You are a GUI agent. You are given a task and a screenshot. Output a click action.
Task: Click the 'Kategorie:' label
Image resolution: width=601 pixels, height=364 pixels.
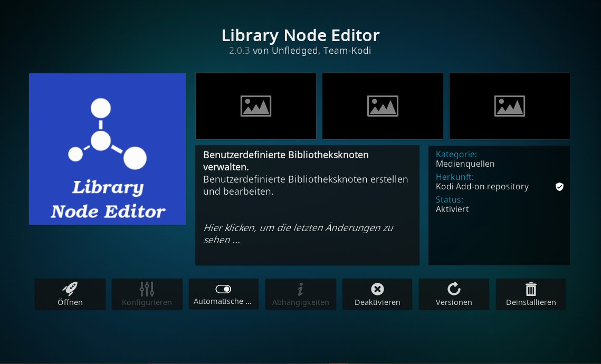pyautogui.click(x=456, y=155)
